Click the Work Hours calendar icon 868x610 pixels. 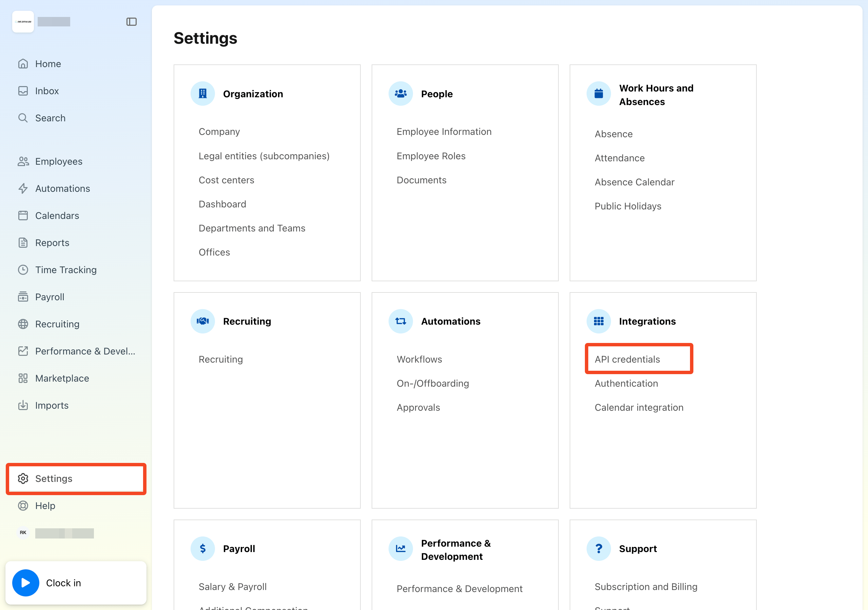pyautogui.click(x=599, y=94)
